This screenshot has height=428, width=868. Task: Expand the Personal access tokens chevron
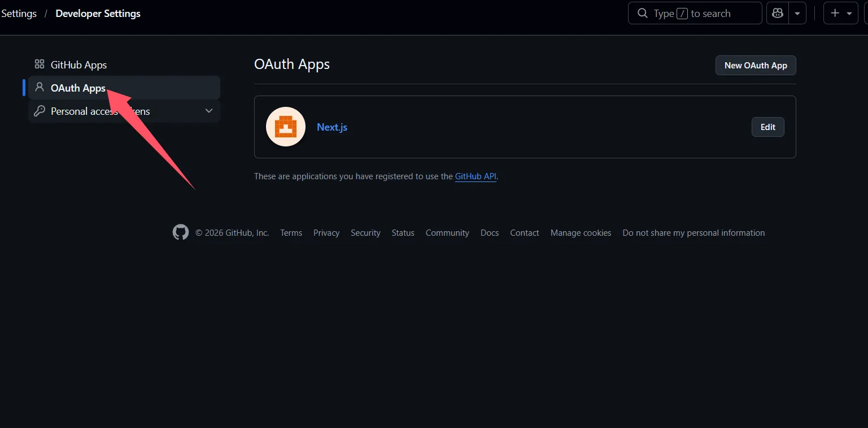[209, 111]
